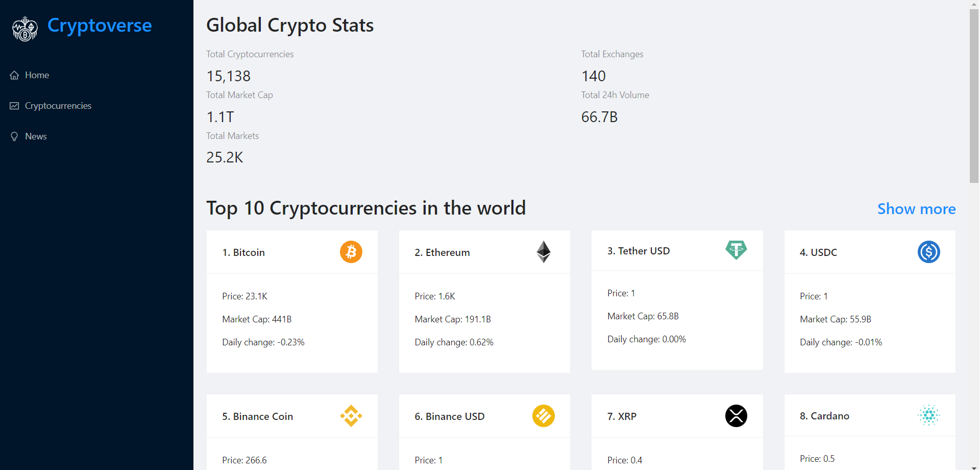980x470 pixels.
Task: Open the Home navigation item
Action: [37, 75]
